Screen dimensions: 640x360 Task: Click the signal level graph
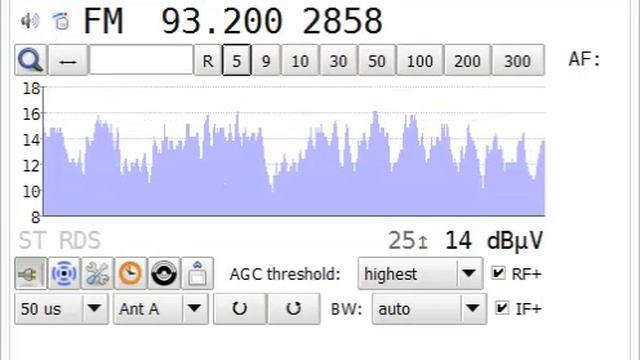pyautogui.click(x=294, y=151)
